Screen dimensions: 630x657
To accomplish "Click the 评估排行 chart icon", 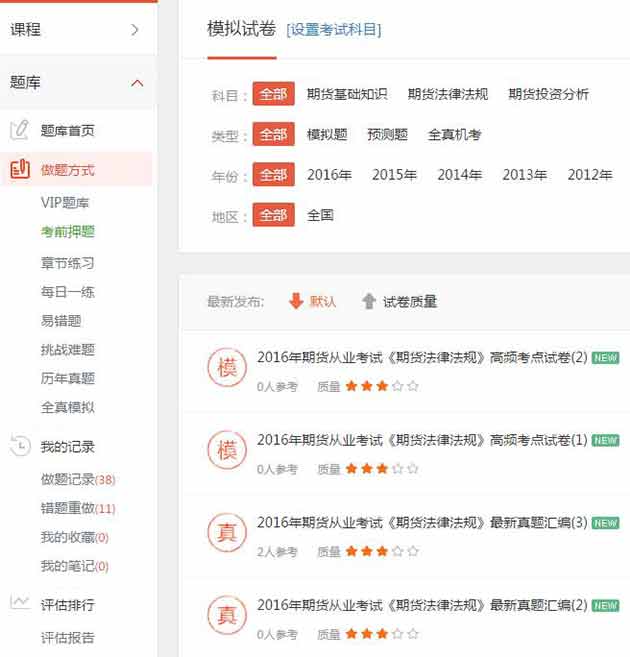I will point(19,604).
